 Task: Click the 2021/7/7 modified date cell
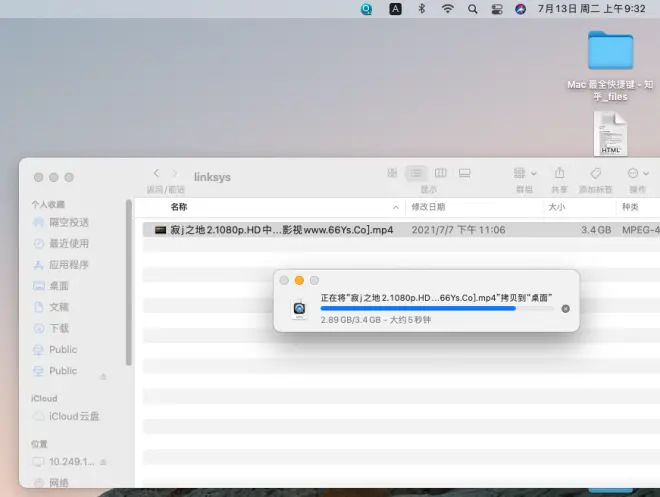tap(458, 230)
